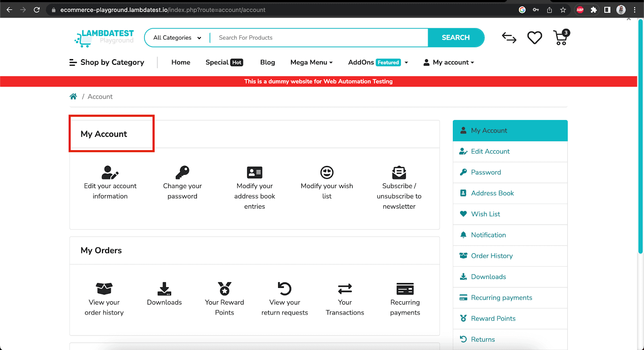Bookmark this page with the star icon
This screenshot has width=644, height=350.
pos(563,10)
